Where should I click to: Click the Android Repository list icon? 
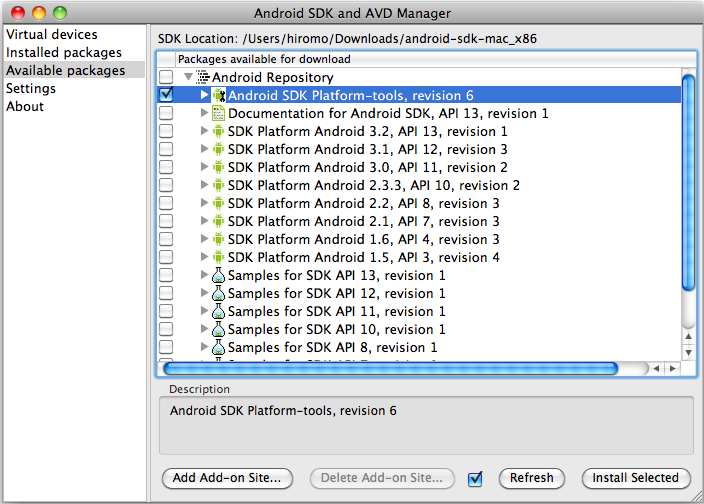point(203,77)
